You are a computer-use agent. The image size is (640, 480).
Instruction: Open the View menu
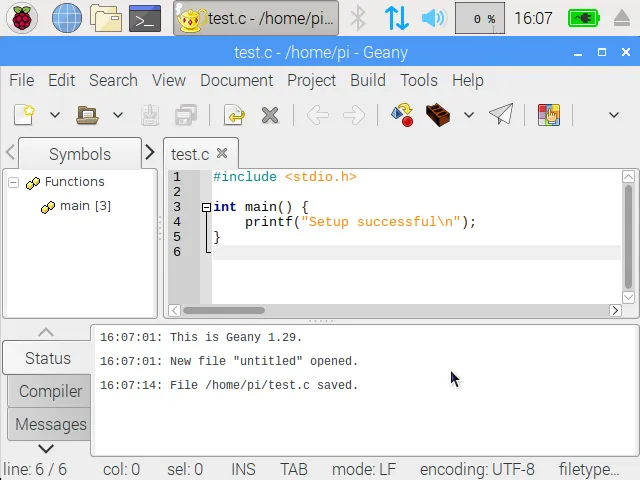(169, 80)
